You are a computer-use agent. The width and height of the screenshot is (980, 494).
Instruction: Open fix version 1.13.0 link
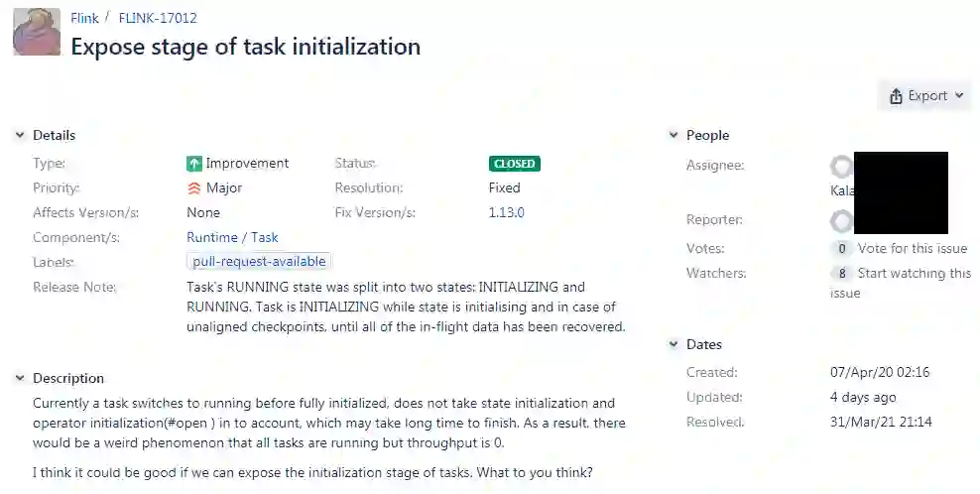point(506,212)
